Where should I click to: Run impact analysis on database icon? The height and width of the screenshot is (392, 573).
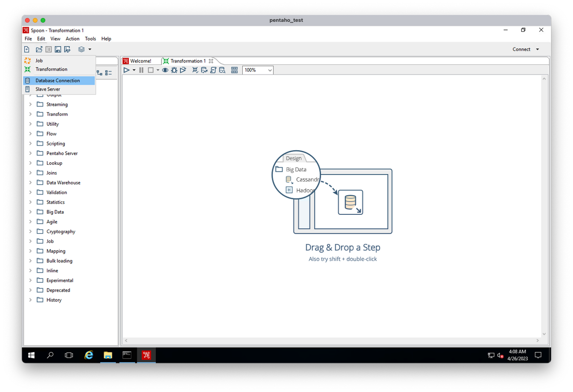pos(204,70)
